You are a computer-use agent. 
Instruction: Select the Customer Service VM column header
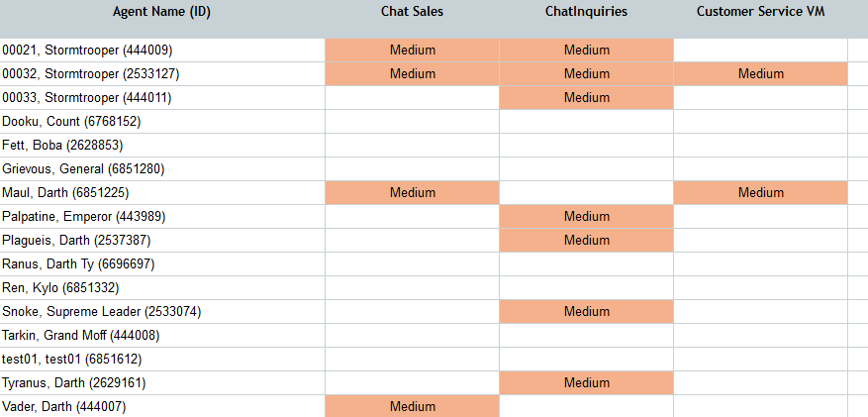760,12
